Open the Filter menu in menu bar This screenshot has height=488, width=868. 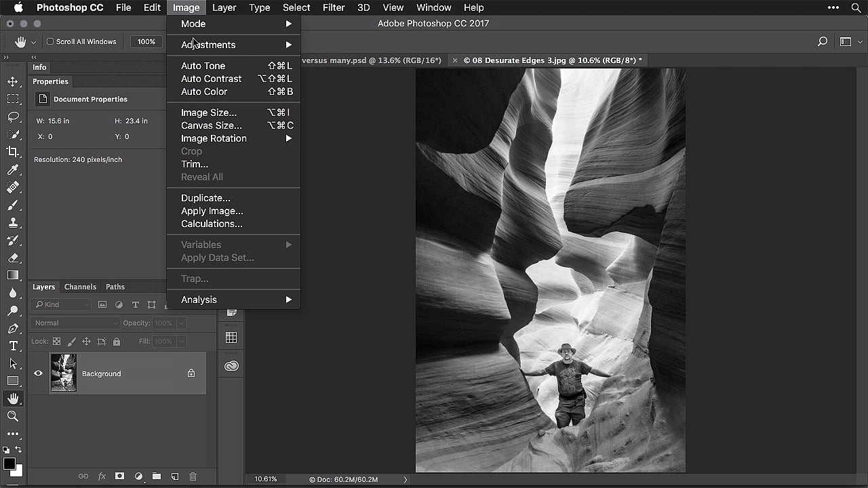tap(334, 7)
